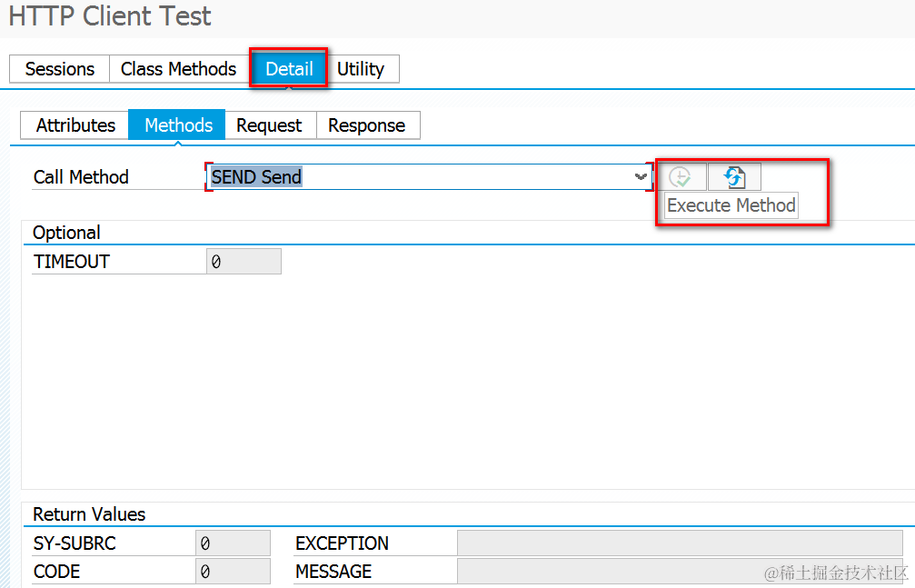Switch to the Sessions tab
The height and width of the screenshot is (588, 915).
[60, 69]
